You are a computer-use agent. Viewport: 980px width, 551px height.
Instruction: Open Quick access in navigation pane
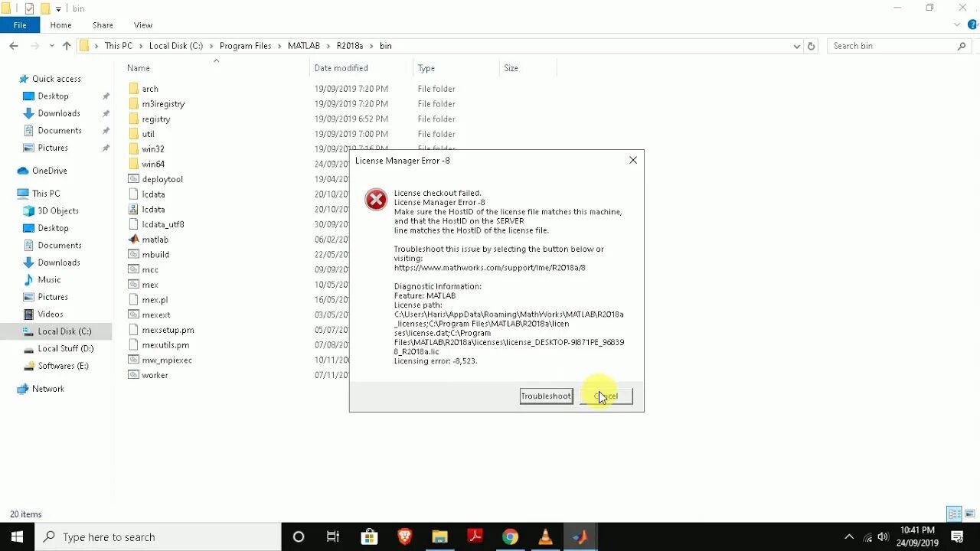(x=56, y=79)
